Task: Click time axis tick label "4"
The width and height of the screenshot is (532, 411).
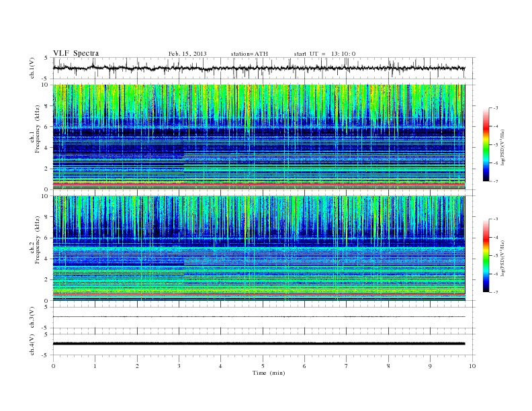Action: tap(220, 366)
